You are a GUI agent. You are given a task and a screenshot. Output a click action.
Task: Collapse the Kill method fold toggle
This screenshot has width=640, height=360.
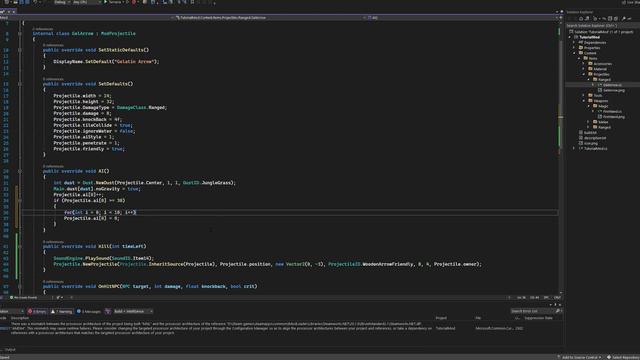pyautogui.click(x=20, y=246)
